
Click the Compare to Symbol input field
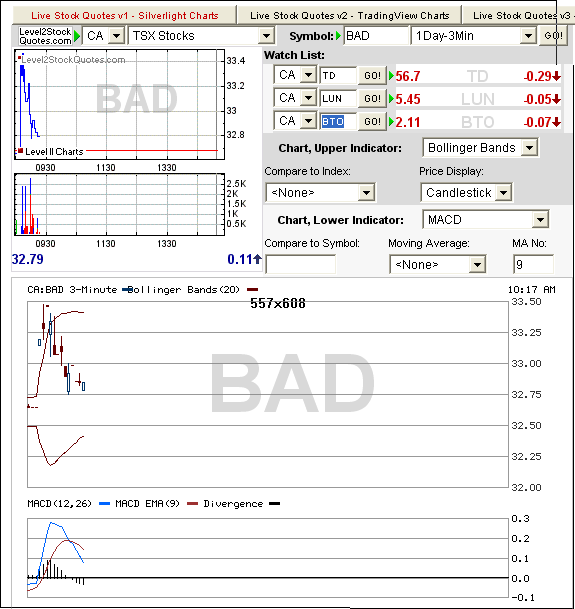tap(301, 264)
